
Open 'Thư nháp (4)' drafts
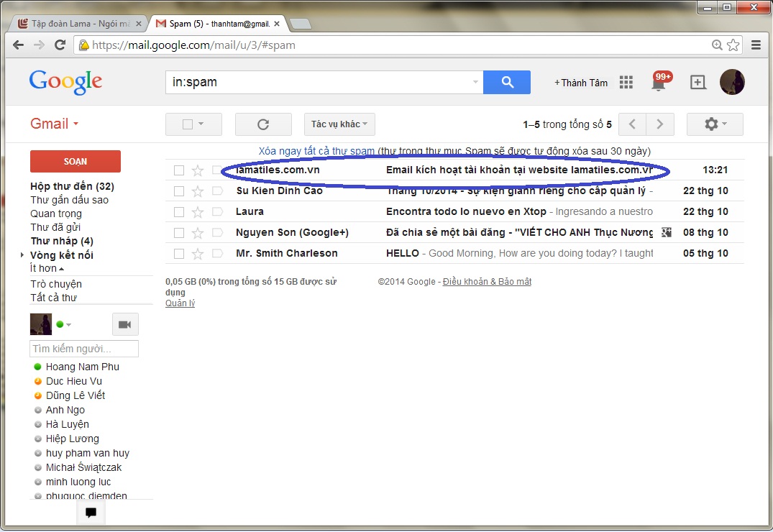[x=62, y=241]
